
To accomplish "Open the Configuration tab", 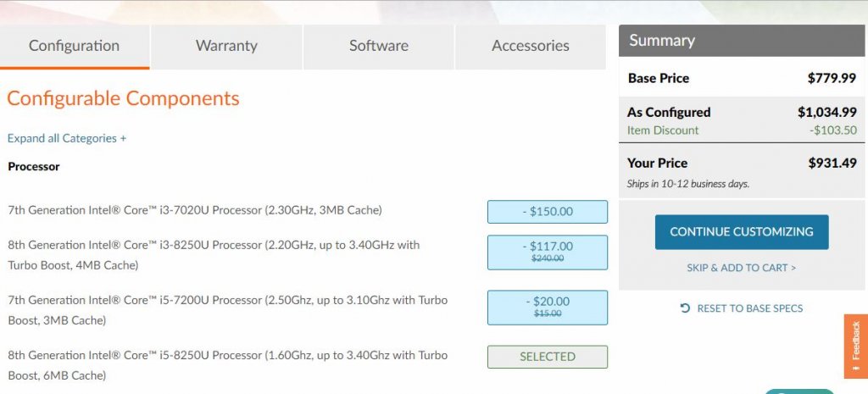I will tap(75, 47).
